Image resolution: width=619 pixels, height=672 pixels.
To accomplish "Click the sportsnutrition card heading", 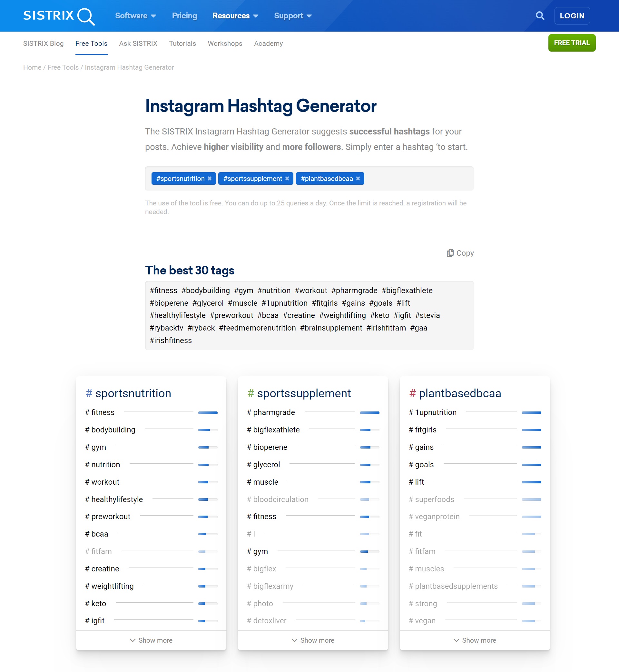I will click(x=128, y=393).
